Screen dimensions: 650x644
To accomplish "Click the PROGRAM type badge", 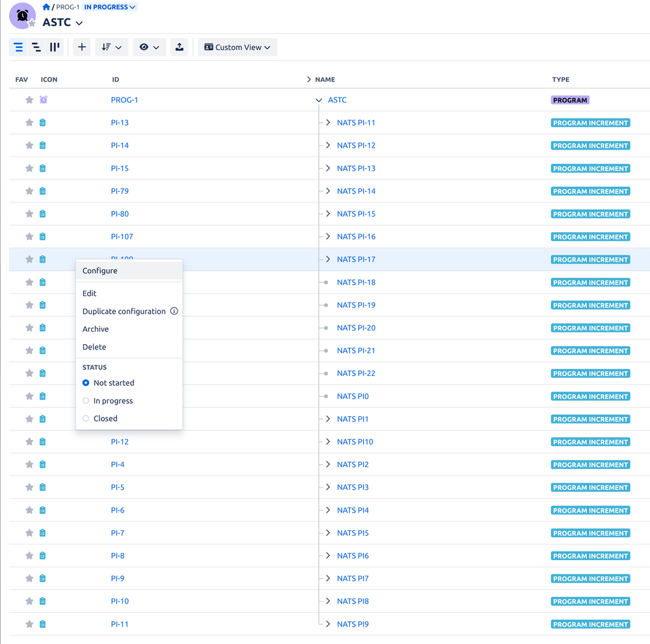I will [570, 100].
